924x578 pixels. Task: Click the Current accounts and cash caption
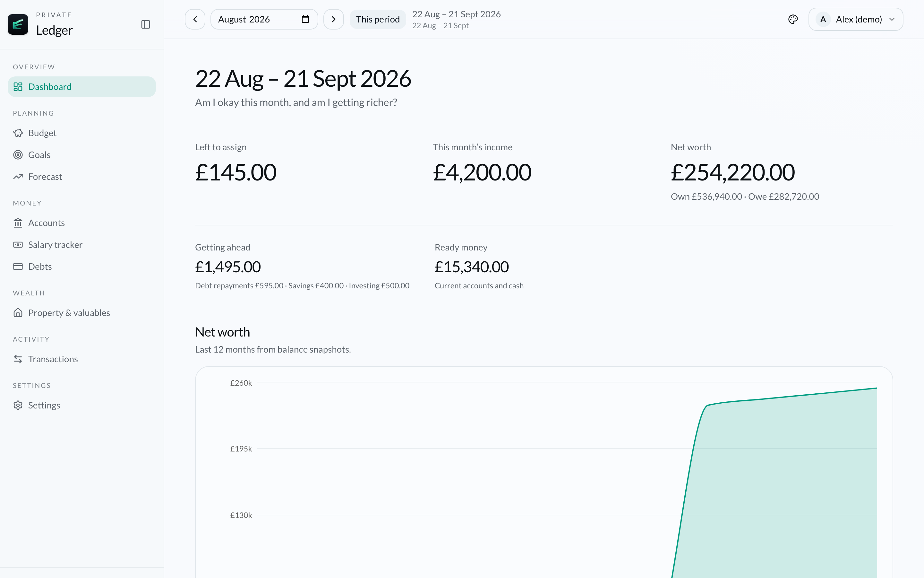(x=479, y=285)
